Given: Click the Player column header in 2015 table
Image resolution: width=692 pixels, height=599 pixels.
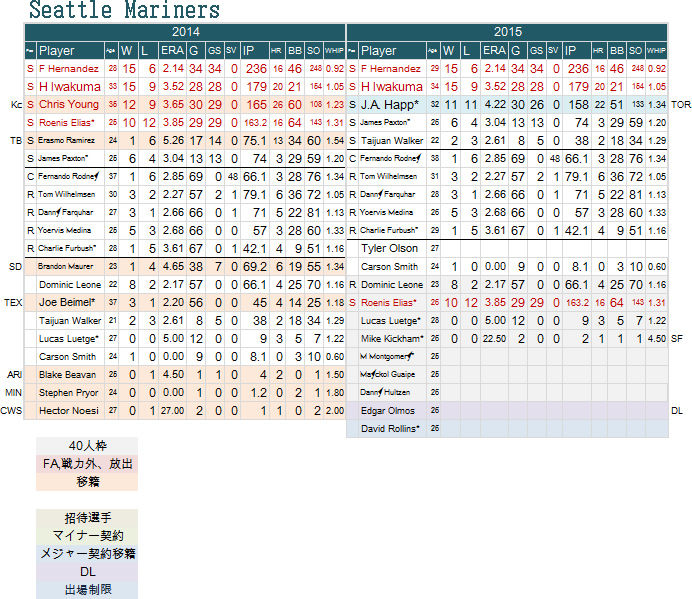Looking at the screenshot, I should (x=392, y=51).
